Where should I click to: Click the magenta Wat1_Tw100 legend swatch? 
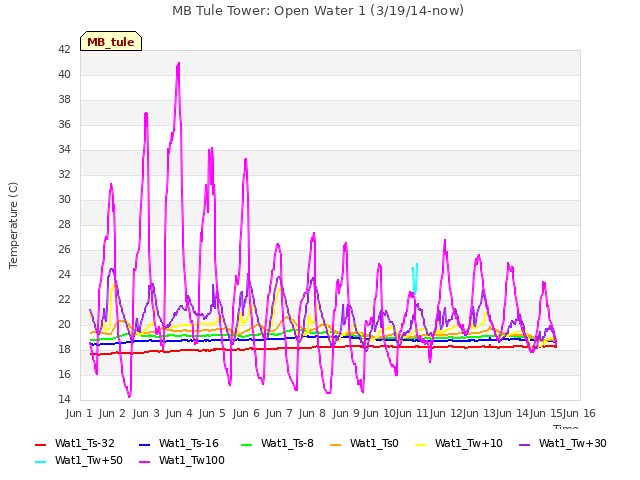click(x=144, y=462)
